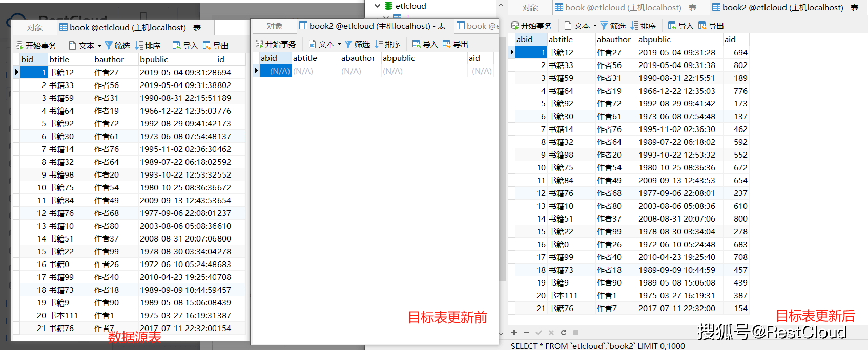Click 文本 in the right updated book2 window
The width and height of the screenshot is (868, 350).
click(577, 26)
